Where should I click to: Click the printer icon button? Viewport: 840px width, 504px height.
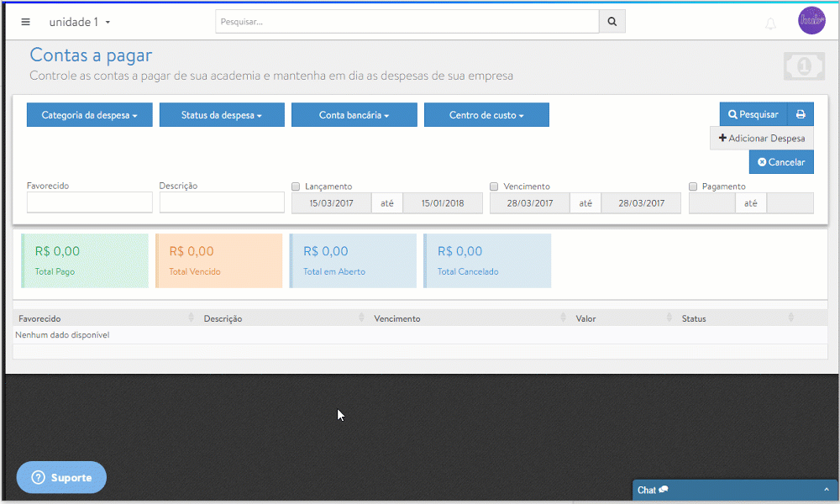click(x=801, y=114)
